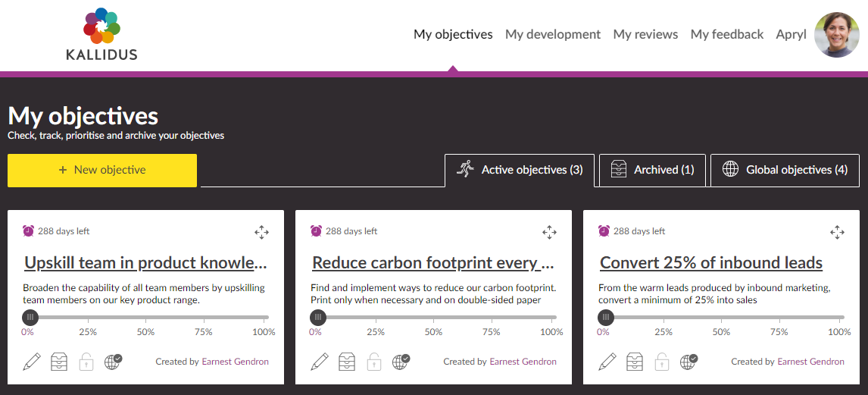Open Apryl's user profile menu
The width and height of the screenshot is (868, 395).
coord(791,34)
